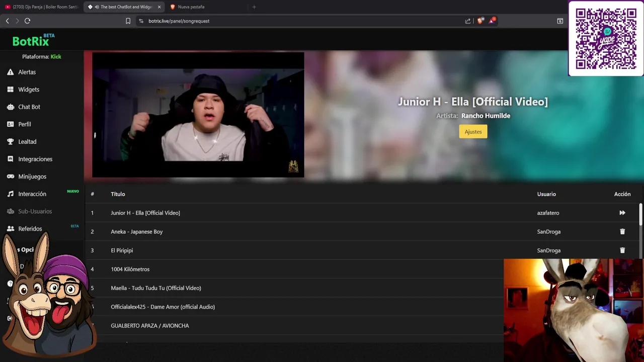The image size is (644, 362).
Task: Click the Interacción music note icon
Action: pos(10,194)
